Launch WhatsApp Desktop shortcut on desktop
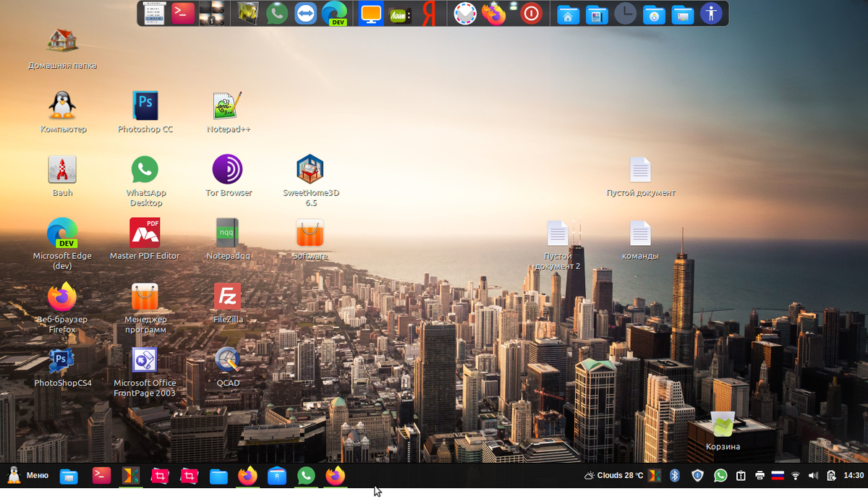 tap(145, 169)
